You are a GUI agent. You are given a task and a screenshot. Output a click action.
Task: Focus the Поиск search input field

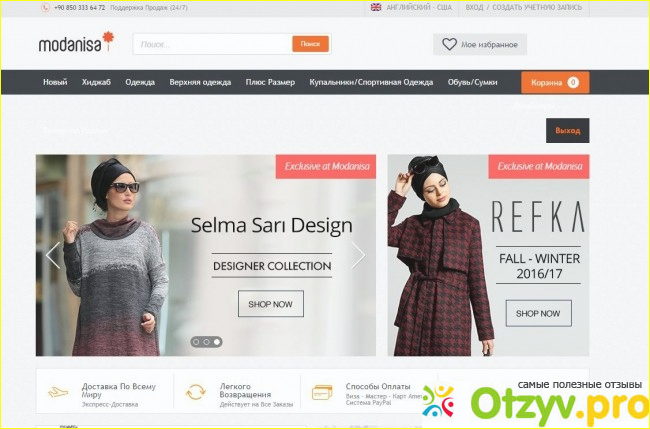click(x=213, y=44)
